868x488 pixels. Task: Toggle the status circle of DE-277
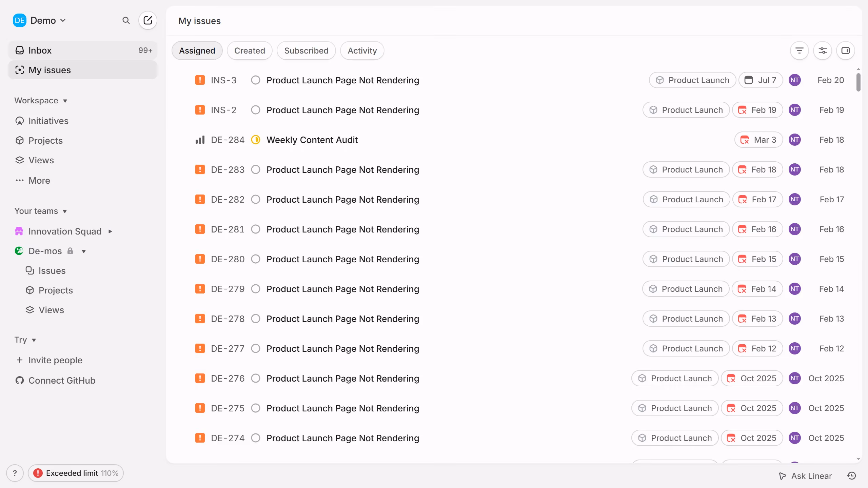point(256,349)
